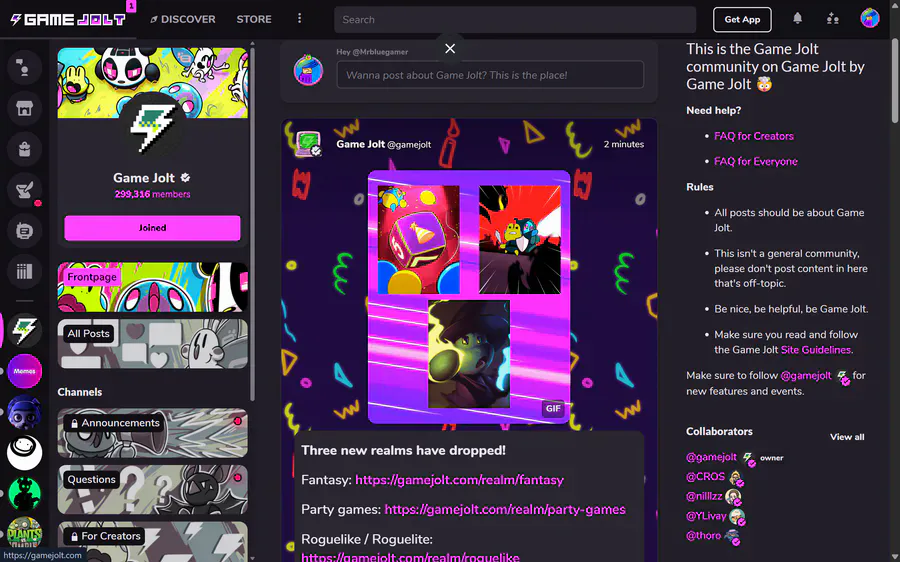Open the Site Guidelines link

pos(816,350)
